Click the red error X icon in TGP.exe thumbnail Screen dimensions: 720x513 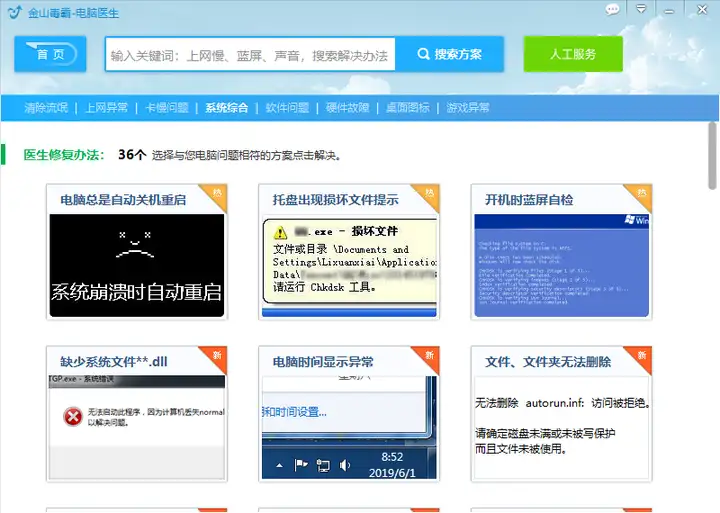click(x=73, y=417)
